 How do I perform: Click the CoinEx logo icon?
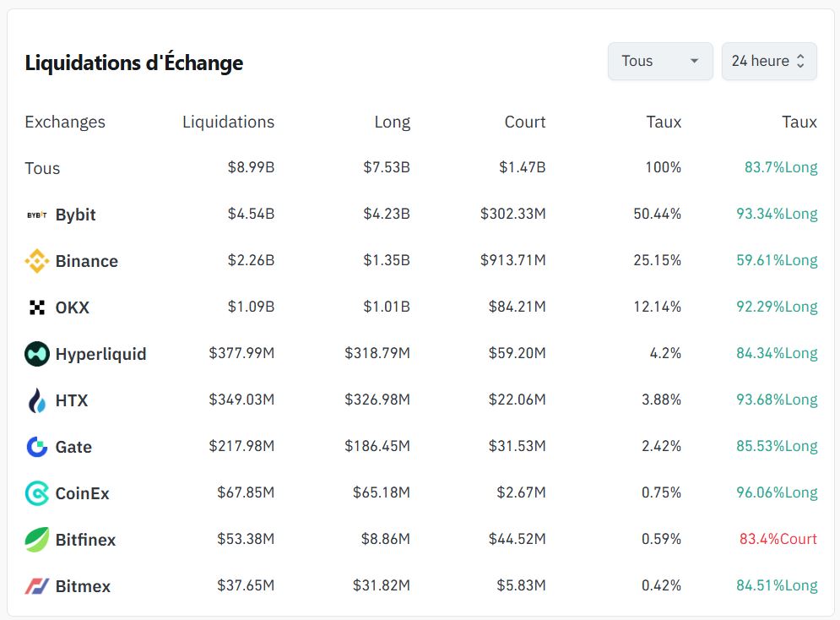[x=37, y=494]
